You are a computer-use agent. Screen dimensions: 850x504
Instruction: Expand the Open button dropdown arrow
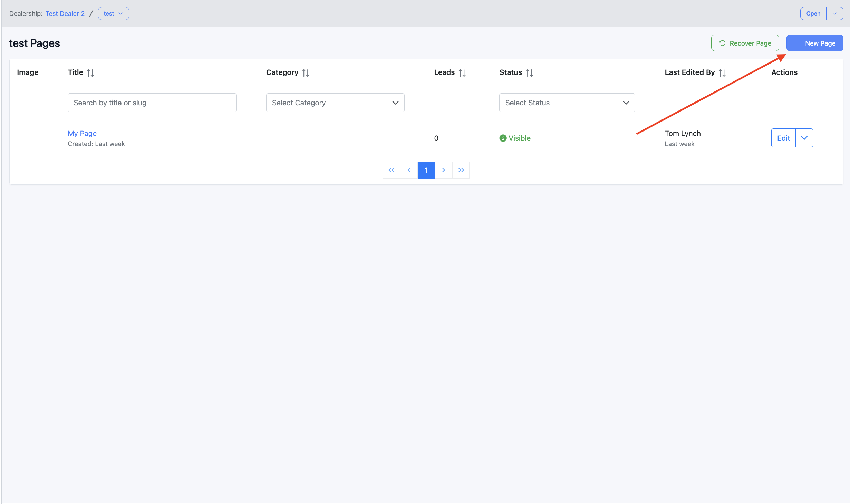[x=834, y=13]
